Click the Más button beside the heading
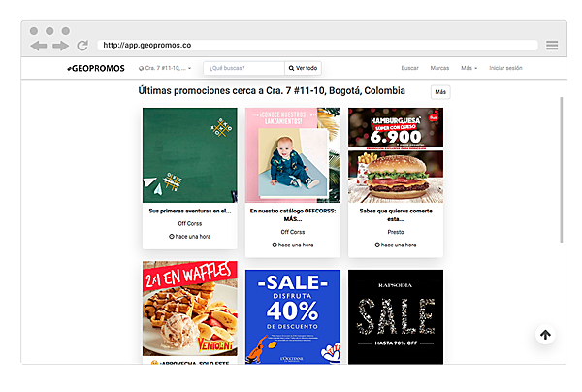This screenshot has height=392, width=582. [x=440, y=92]
